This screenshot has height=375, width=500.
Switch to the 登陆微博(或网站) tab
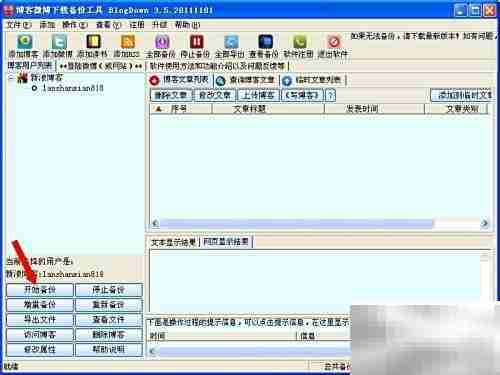pyautogui.click(x=101, y=66)
